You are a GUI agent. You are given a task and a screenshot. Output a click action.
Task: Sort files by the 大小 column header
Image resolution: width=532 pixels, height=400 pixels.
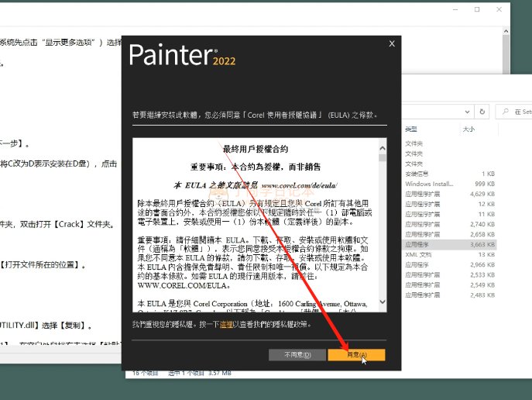[x=469, y=129]
